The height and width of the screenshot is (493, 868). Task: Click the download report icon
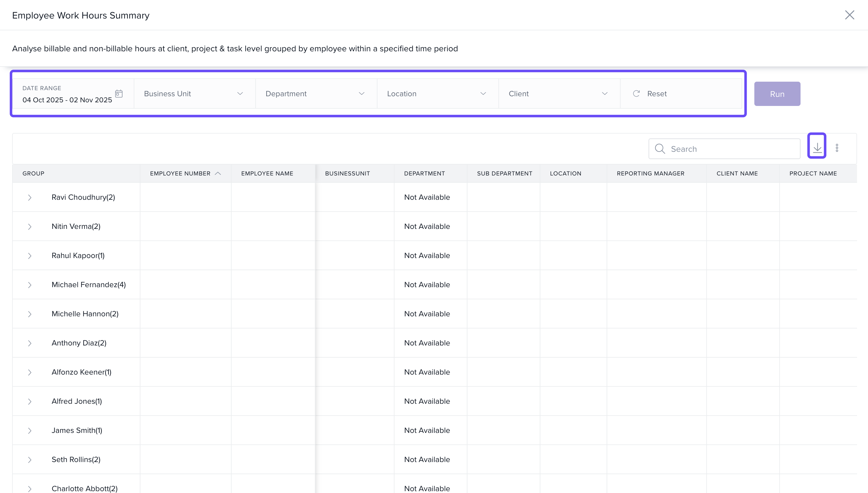pos(817,148)
